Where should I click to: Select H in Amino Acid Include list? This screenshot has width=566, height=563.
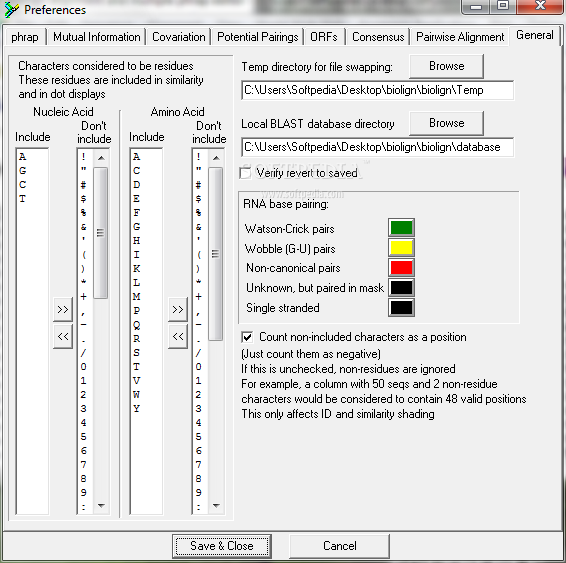tap(136, 241)
